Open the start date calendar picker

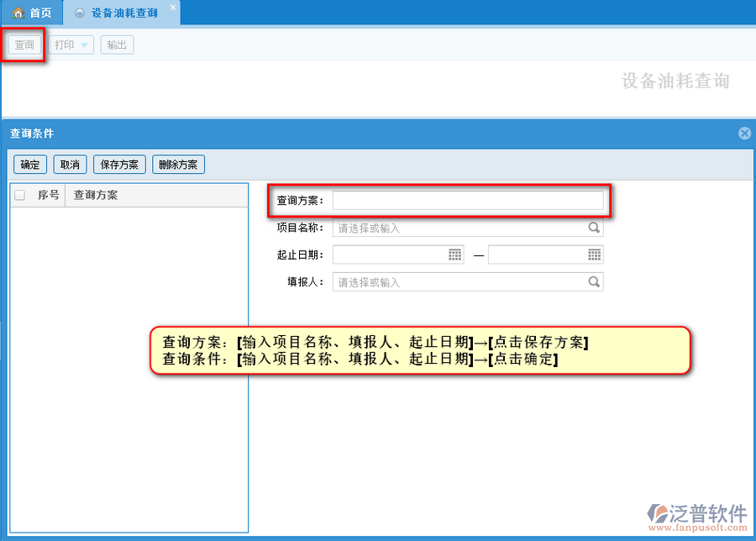tap(455, 255)
